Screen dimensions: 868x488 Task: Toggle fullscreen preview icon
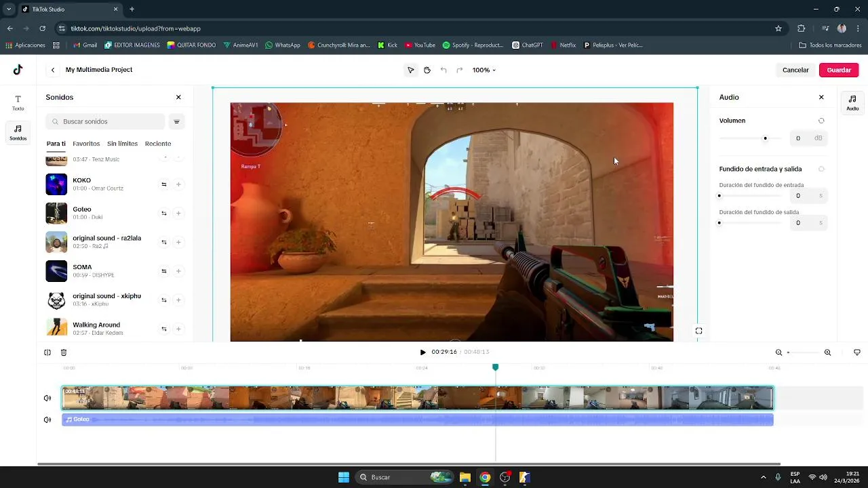(698, 331)
